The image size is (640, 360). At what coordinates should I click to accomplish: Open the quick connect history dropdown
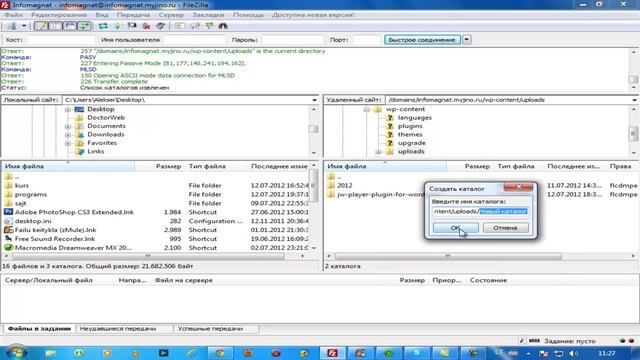[x=467, y=40]
